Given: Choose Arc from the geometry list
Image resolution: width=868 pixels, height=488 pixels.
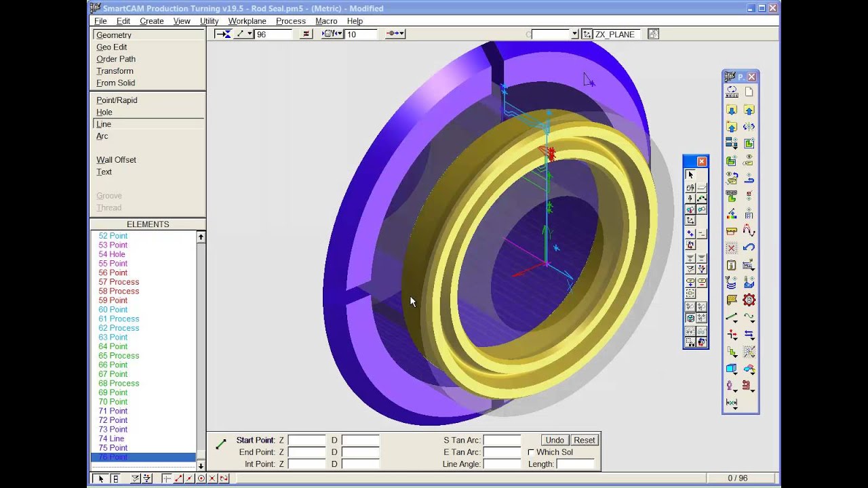Looking at the screenshot, I should point(102,136).
